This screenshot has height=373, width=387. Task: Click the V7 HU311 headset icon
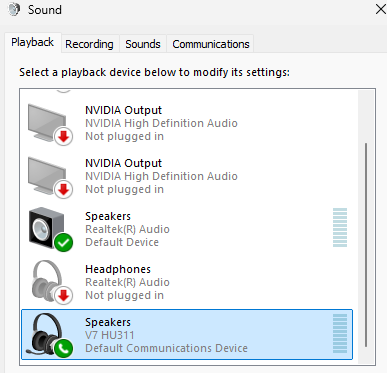[x=47, y=334]
